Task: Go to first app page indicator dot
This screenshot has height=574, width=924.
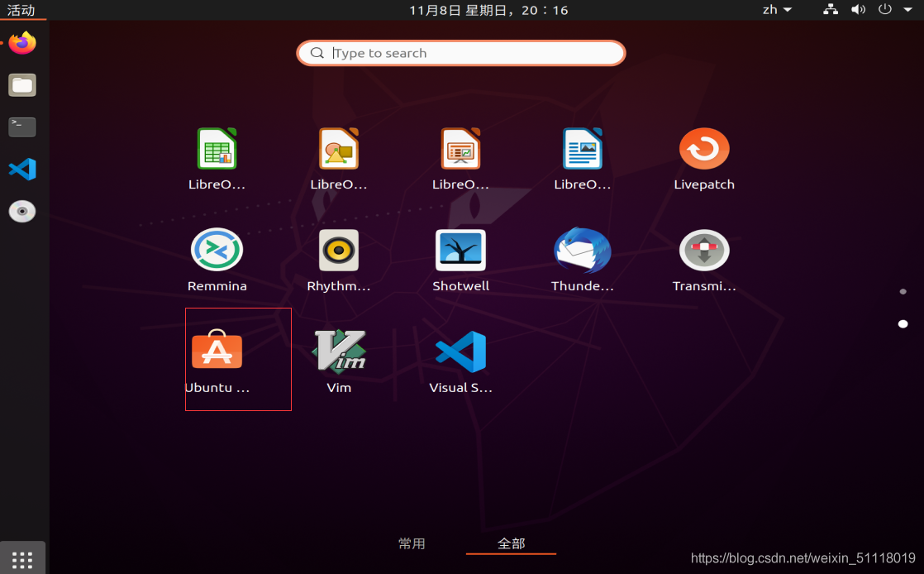Action: pyautogui.click(x=903, y=291)
